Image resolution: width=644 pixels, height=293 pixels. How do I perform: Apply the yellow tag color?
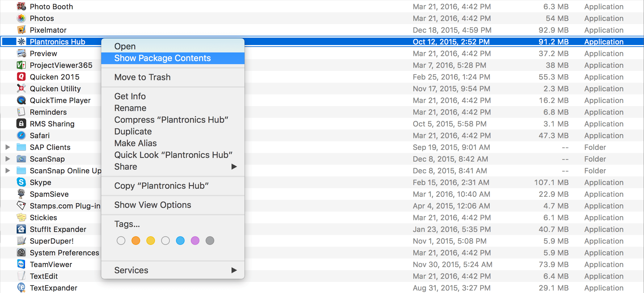point(151,241)
